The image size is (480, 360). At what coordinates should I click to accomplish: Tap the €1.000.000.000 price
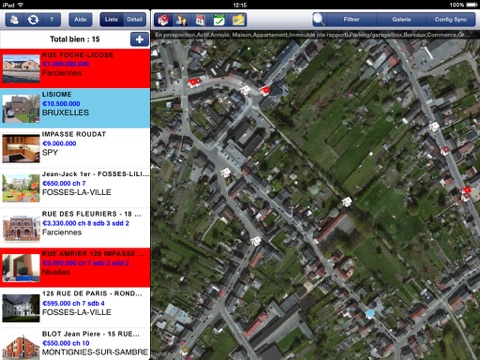66,64
